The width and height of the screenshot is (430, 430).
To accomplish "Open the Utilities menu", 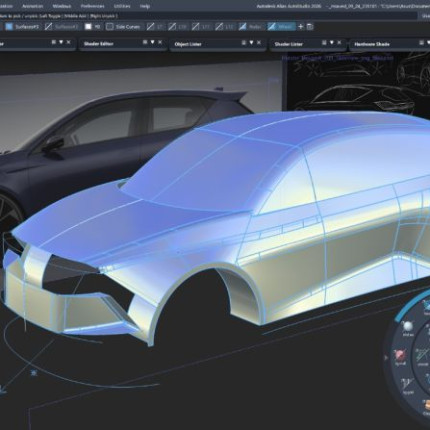I will click(122, 6).
